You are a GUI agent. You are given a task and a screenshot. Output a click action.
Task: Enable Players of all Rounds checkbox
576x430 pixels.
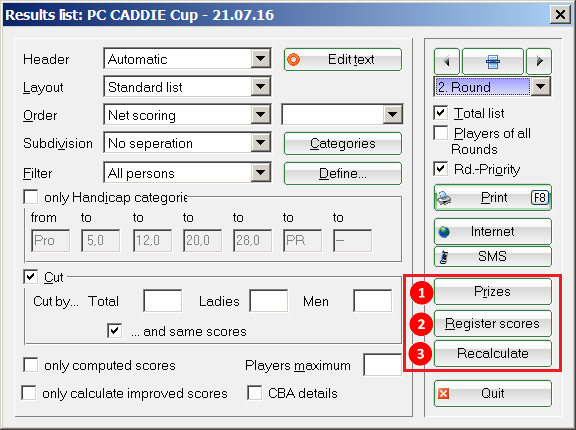[x=440, y=133]
